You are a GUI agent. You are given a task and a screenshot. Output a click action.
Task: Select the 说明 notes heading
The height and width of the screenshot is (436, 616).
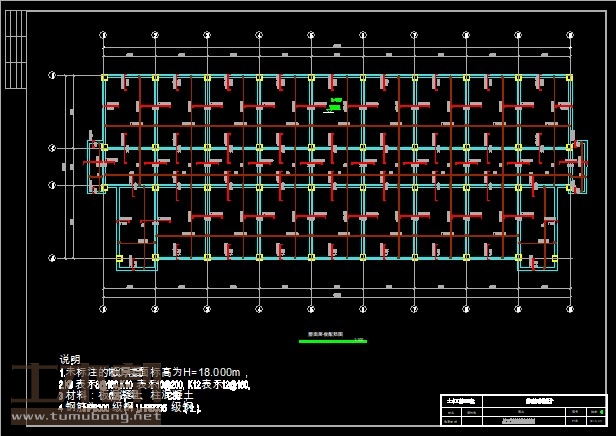(69, 358)
